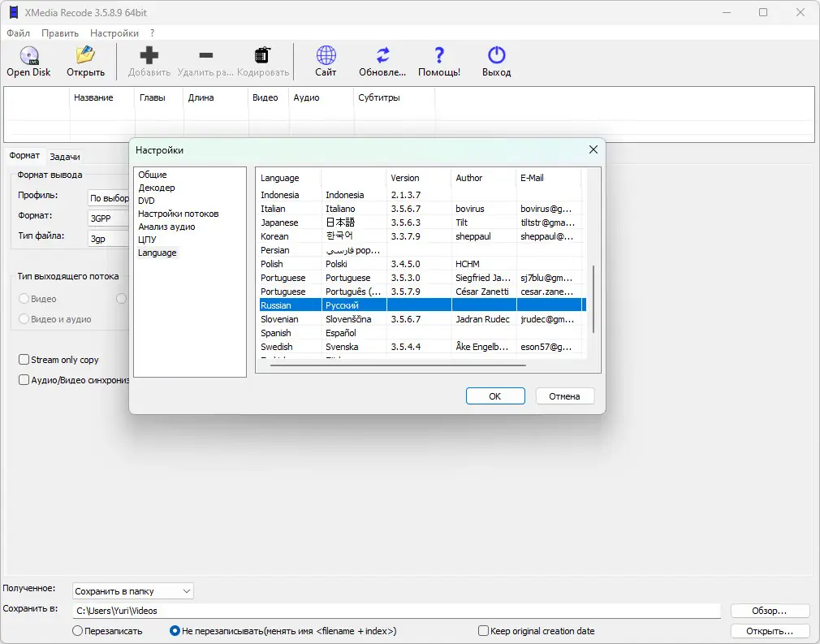Select the Видео radio button

coord(24,299)
